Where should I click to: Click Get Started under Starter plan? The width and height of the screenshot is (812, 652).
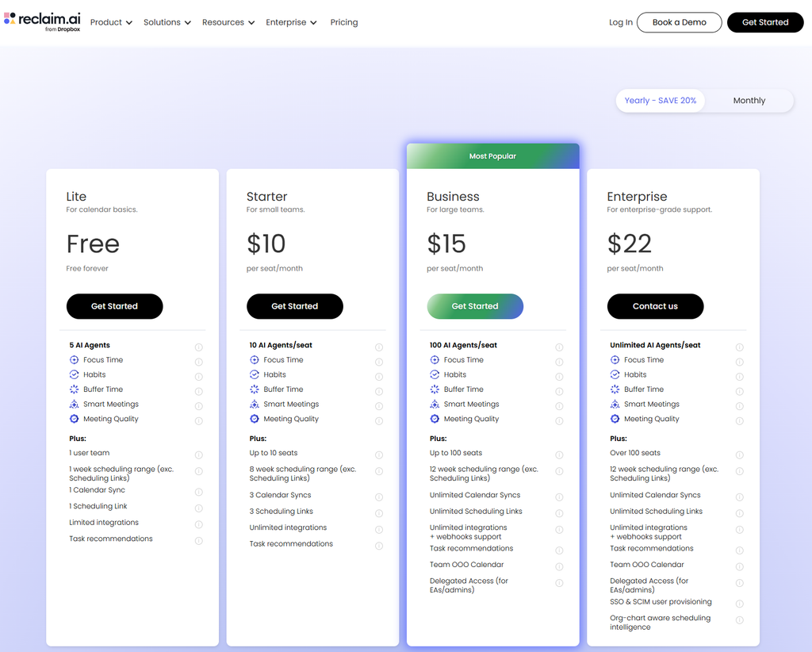295,306
